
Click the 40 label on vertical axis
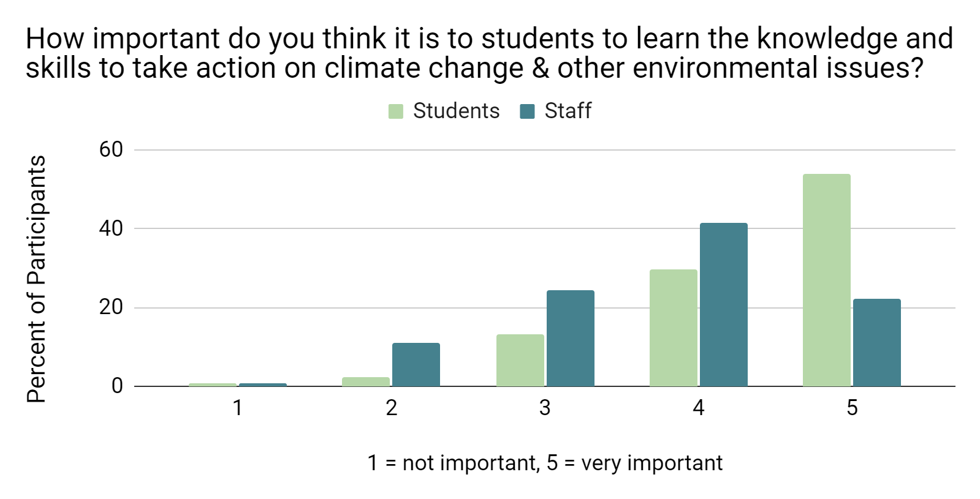coord(111,228)
